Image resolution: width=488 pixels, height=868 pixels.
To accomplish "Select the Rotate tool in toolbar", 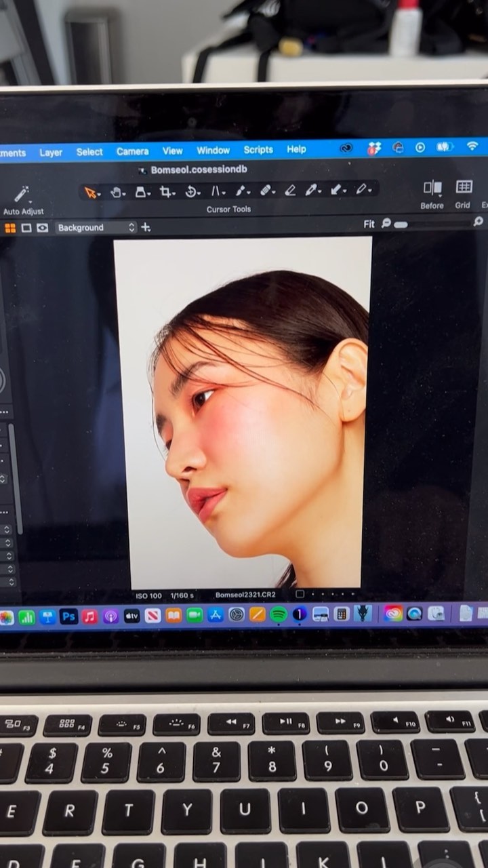I will 190,192.
